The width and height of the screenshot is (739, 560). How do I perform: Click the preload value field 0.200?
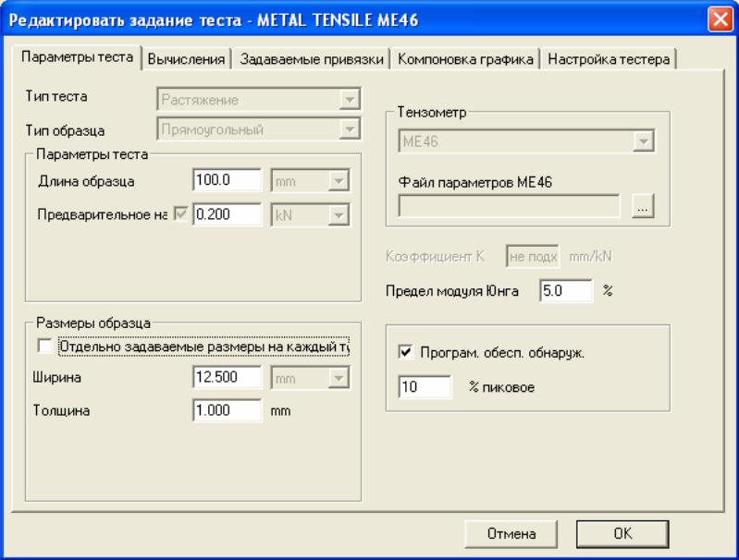pyautogui.click(x=227, y=214)
